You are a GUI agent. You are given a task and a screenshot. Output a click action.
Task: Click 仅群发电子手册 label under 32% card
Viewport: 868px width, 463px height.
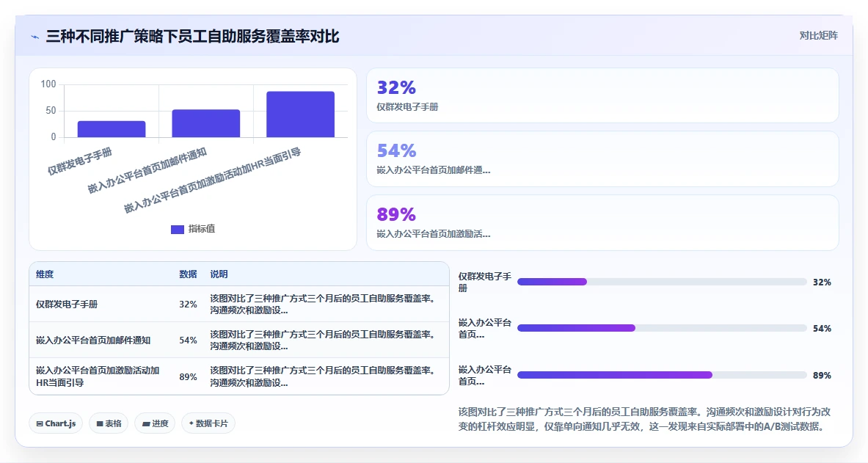pos(407,107)
